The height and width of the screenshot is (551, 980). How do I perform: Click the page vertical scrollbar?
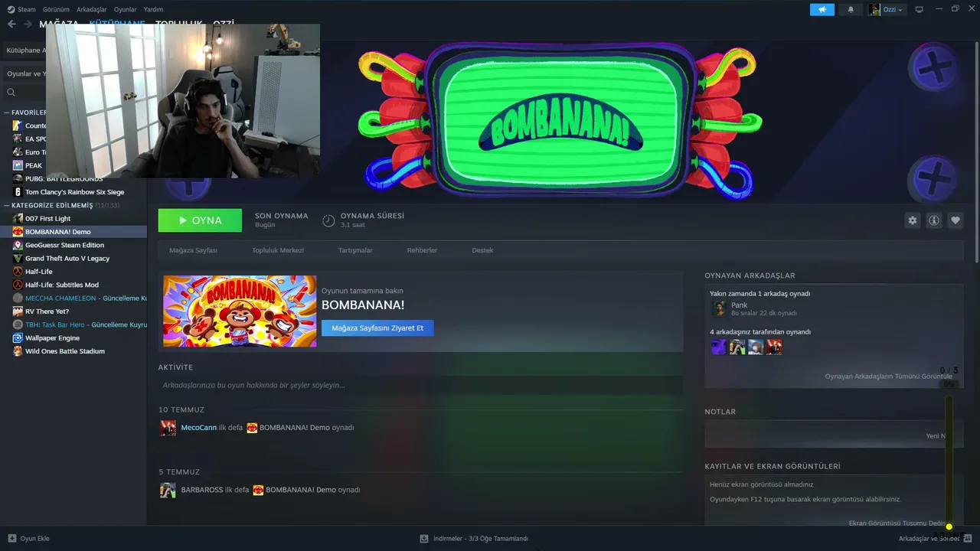coord(977,153)
